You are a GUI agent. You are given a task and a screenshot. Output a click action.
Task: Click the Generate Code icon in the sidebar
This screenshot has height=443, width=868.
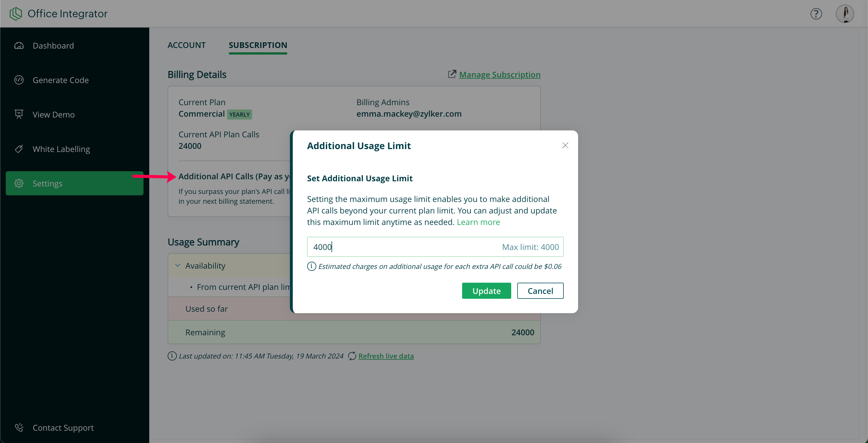[19, 80]
